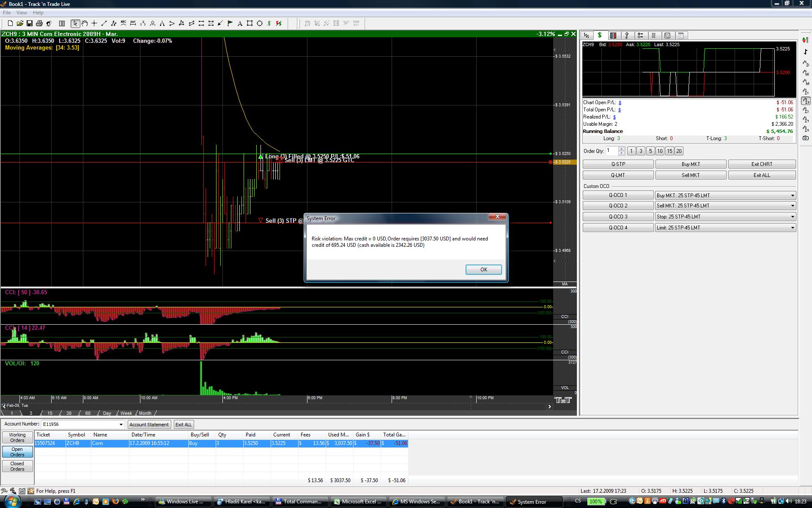Switch to the weekly chart sidebar icon
Screen dimensions: 812x508
tap(806, 73)
